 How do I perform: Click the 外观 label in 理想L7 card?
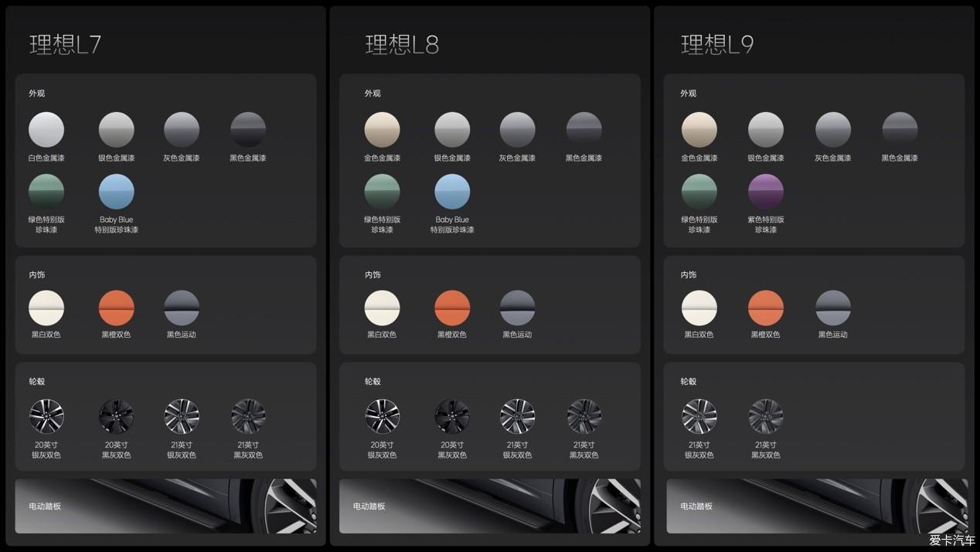37,94
